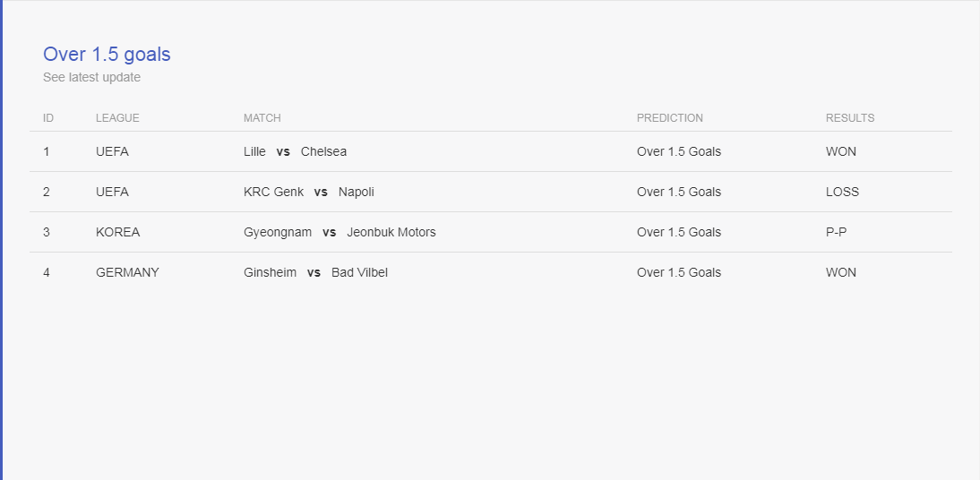This screenshot has height=480, width=980.
Task: Select the Lille vs Chelsea match
Action: [x=295, y=152]
